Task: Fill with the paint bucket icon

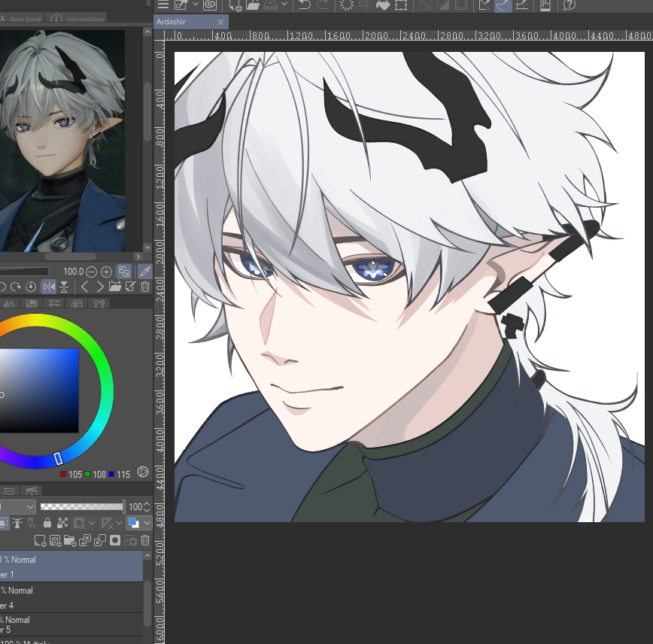Action: coord(383,5)
